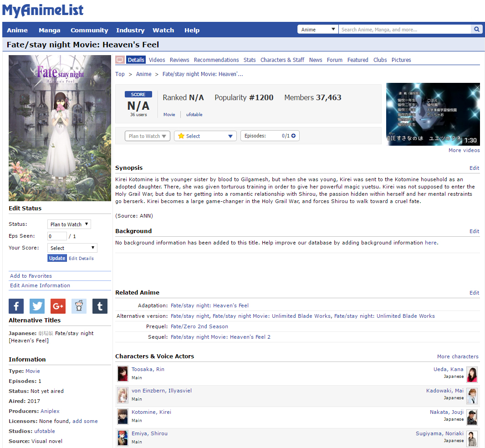Play the promotional video thumbnail
Image resolution: width=485 pixels, height=448 pixels.
click(x=433, y=114)
